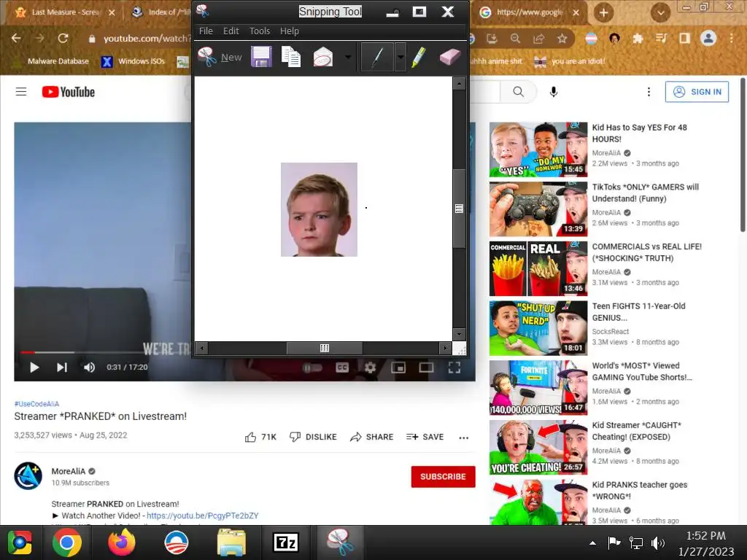Send snip via the envelope icon
Image resolution: width=747 pixels, height=560 pixels.
(322, 57)
